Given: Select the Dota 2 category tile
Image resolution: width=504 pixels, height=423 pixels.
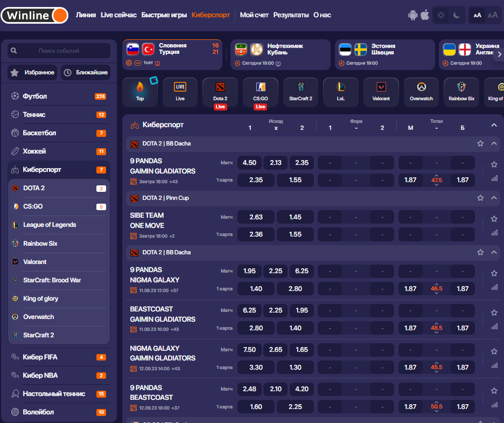Looking at the screenshot, I should [220, 92].
